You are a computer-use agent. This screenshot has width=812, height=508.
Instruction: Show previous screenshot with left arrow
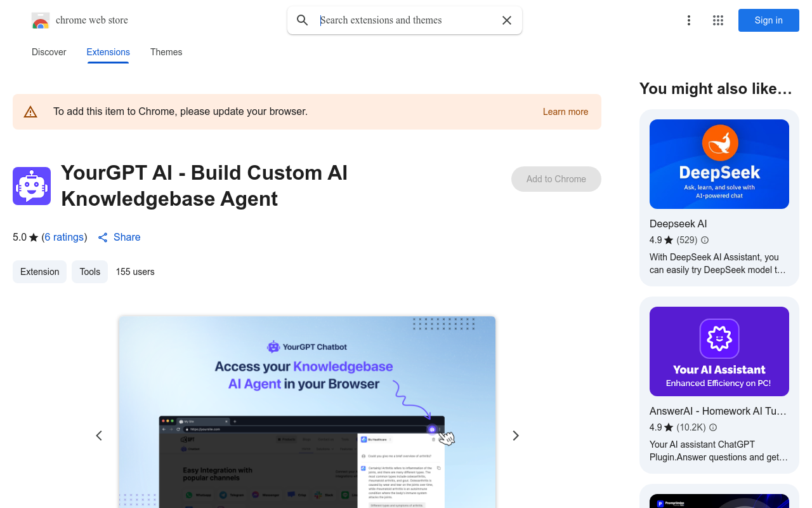tap(99, 436)
